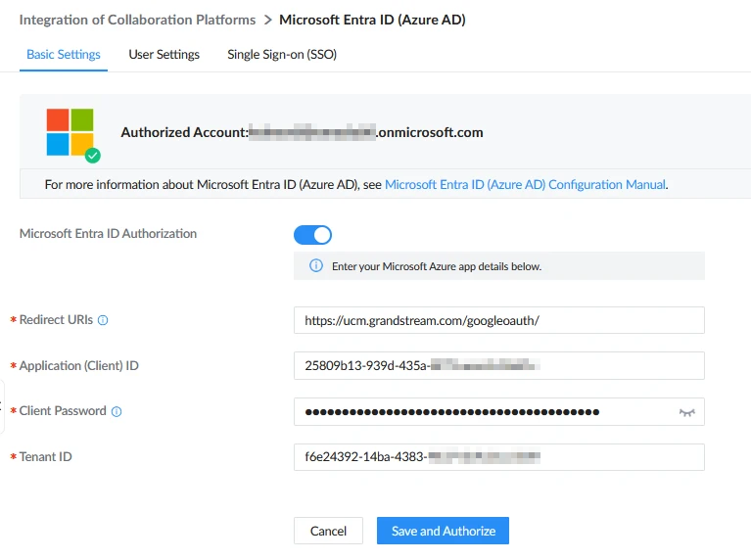
Task: Open the Basic Settings tab
Action: coord(64,55)
